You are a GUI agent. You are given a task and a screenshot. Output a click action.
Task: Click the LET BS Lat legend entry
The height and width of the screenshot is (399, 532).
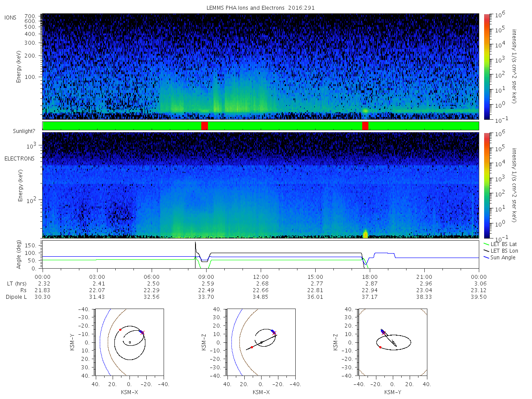coord(501,244)
